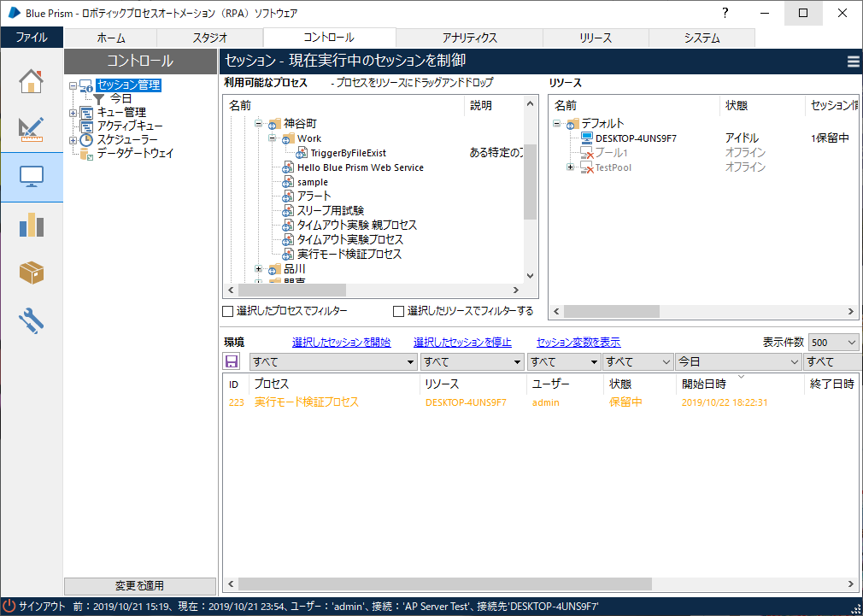
Task: Click the デフォルト folder icon
Action: pyautogui.click(x=573, y=123)
